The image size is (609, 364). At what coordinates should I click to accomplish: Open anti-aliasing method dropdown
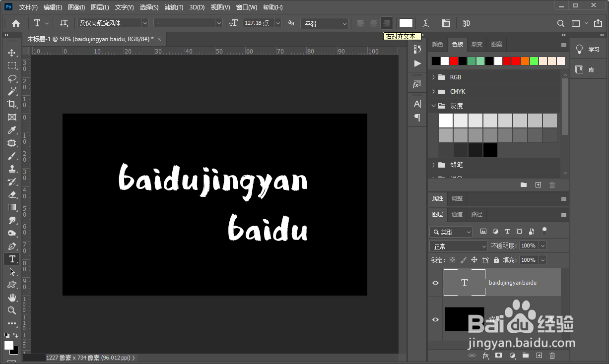point(324,23)
